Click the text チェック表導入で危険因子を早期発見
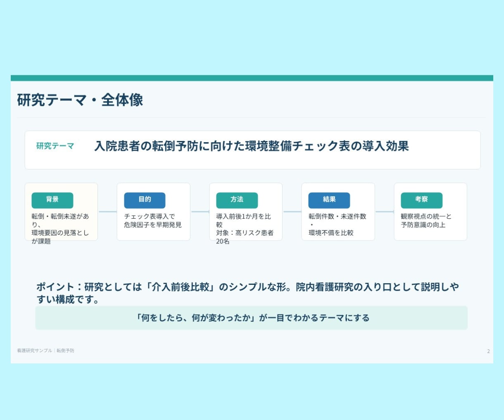 click(153, 220)
